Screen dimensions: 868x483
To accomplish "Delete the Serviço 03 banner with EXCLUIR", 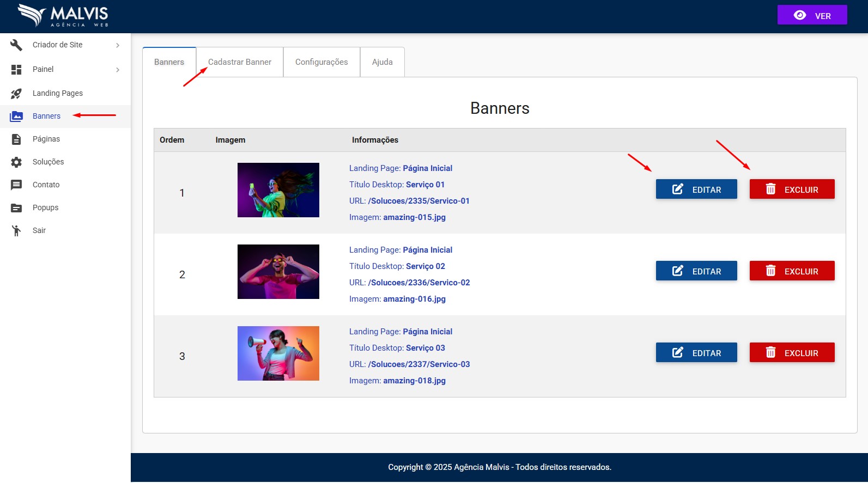I will (x=792, y=353).
